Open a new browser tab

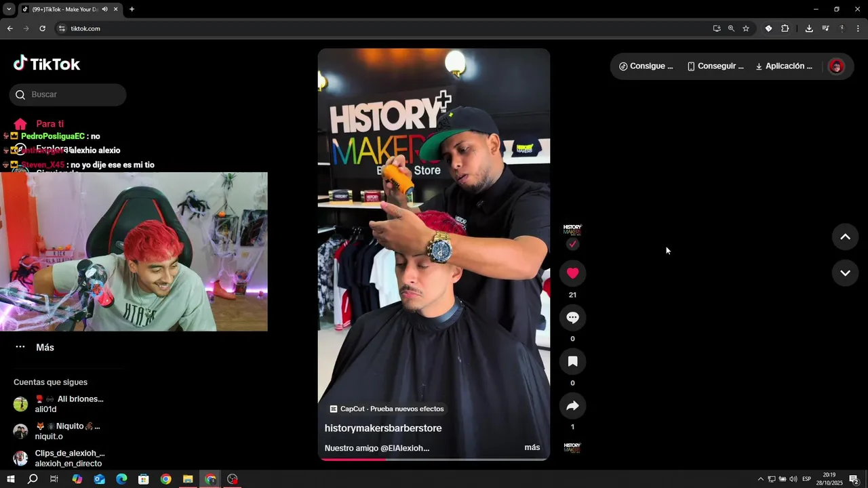pos(132,9)
